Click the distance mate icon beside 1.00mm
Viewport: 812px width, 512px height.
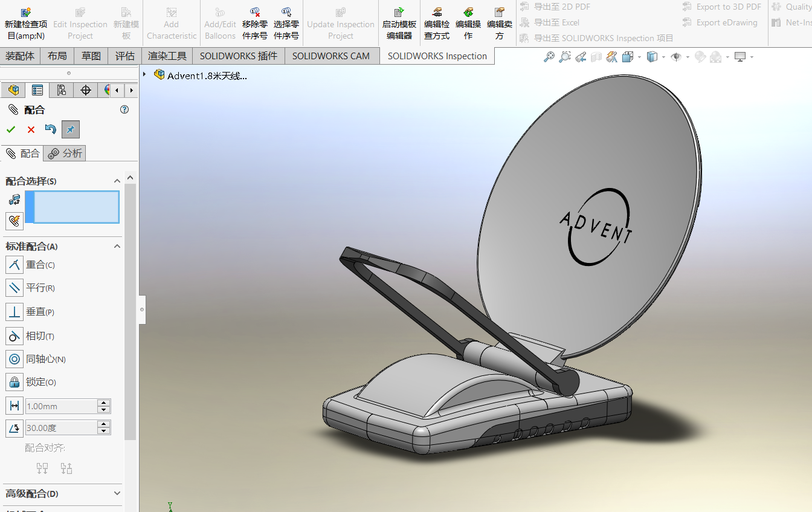tap(14, 406)
